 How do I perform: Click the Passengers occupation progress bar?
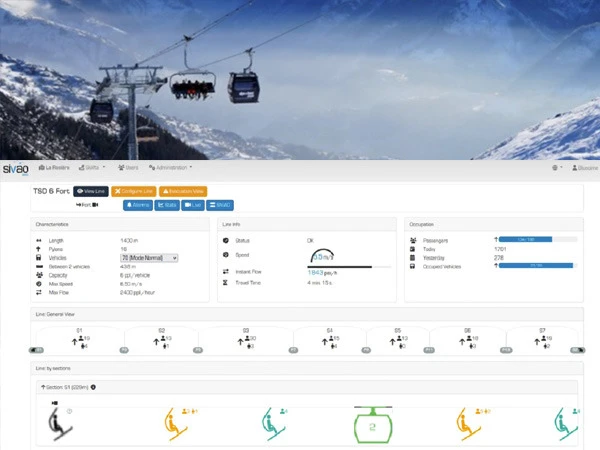538,240
